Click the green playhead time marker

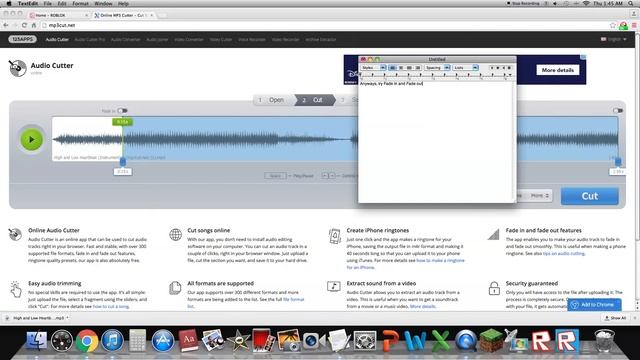tap(122, 122)
